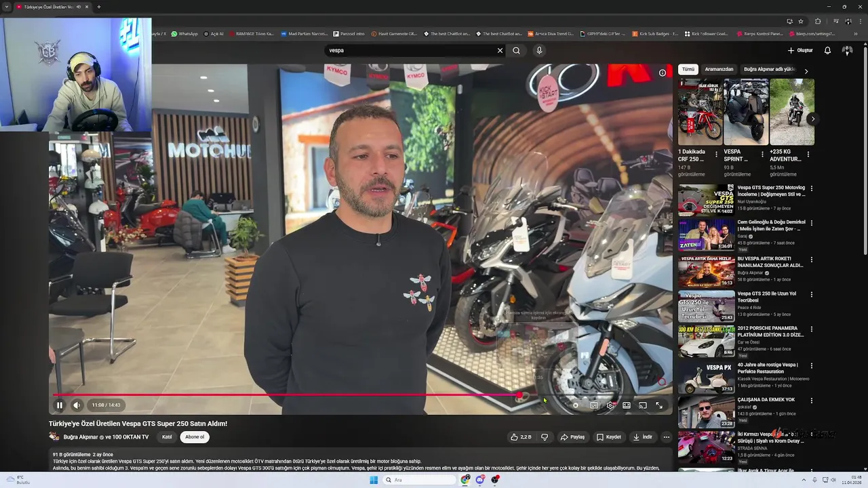
Task: Open the tab search dropdown arrow
Action: click(x=7, y=7)
